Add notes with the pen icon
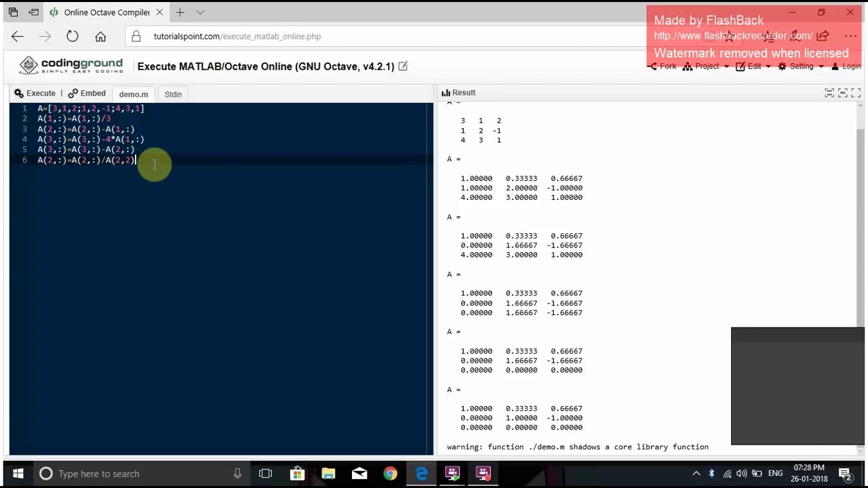868x488 pixels. 795,36
